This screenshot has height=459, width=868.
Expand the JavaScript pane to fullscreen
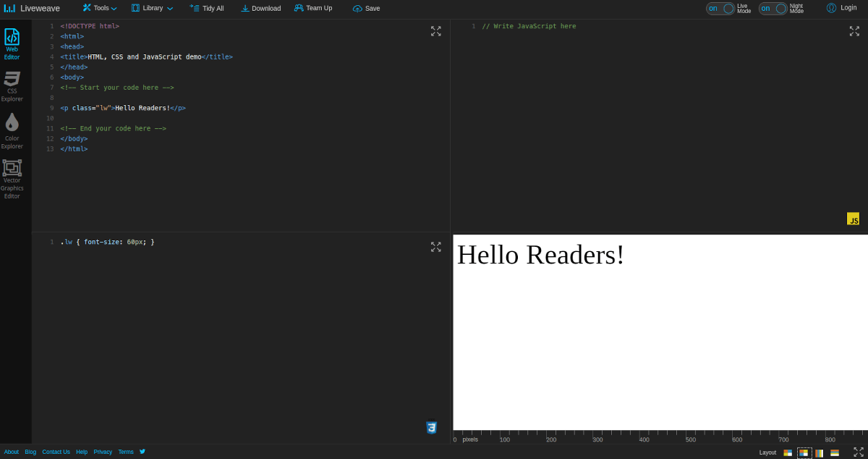[x=854, y=31]
